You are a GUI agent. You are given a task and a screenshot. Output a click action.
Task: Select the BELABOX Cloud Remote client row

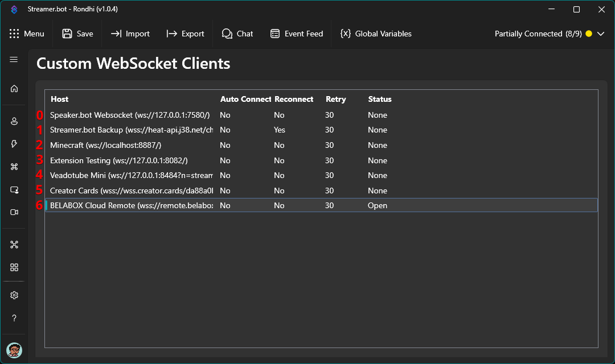[228, 205]
